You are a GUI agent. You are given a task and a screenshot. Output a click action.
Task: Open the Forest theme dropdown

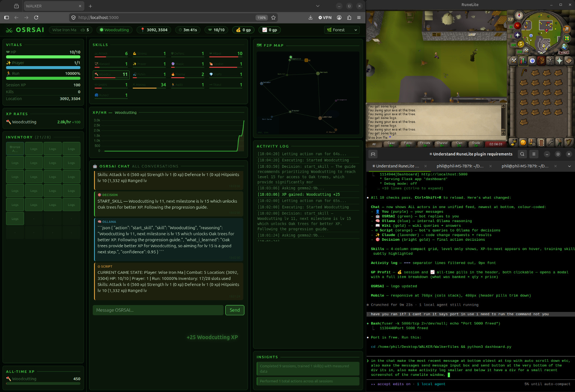[x=342, y=30]
